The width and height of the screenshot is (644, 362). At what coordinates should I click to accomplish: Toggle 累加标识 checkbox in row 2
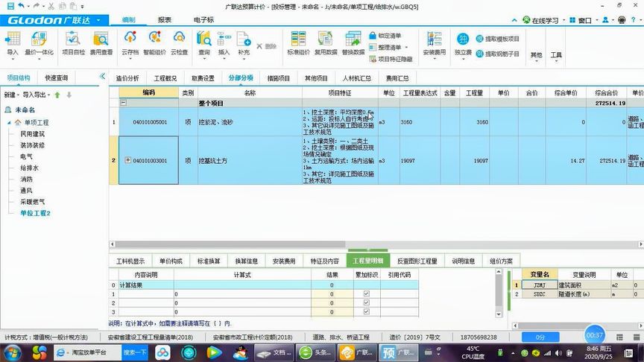(x=367, y=302)
